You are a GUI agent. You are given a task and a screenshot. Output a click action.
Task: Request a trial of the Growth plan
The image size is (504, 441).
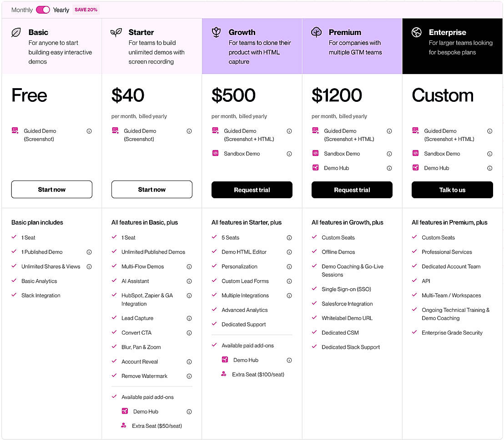coord(252,190)
